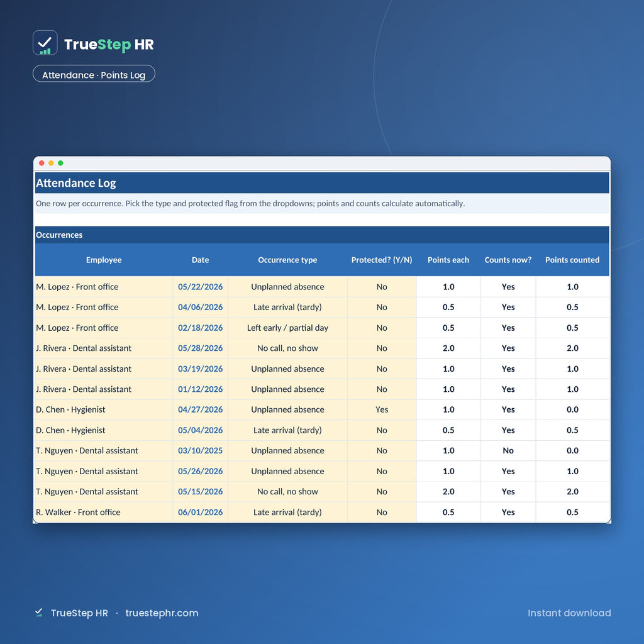Click the Date column header
The height and width of the screenshot is (644, 644).
pos(201,260)
